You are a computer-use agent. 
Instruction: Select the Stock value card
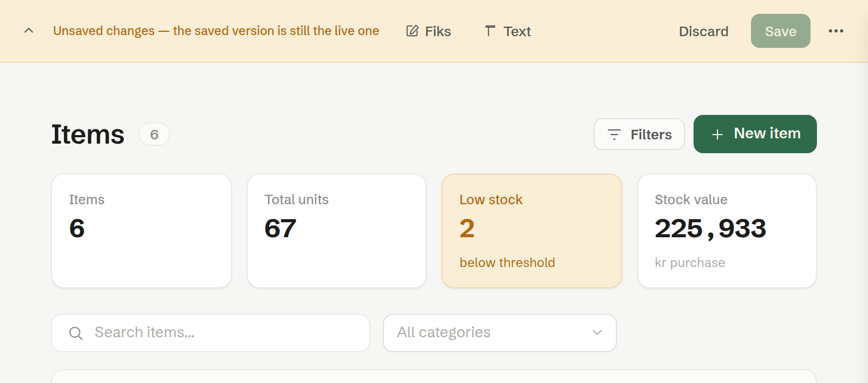(x=727, y=231)
